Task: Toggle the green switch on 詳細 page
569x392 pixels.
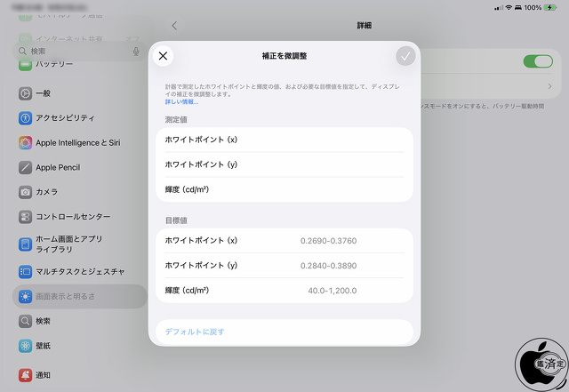Action: (x=538, y=61)
